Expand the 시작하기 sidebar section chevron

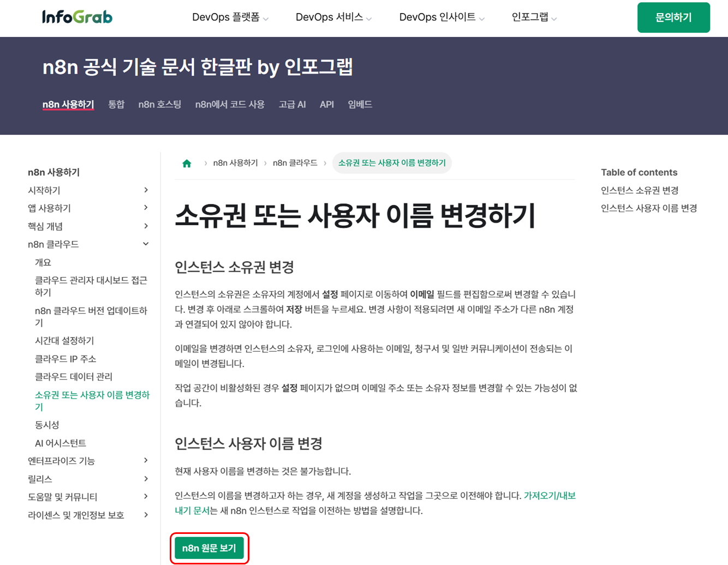coord(146,190)
